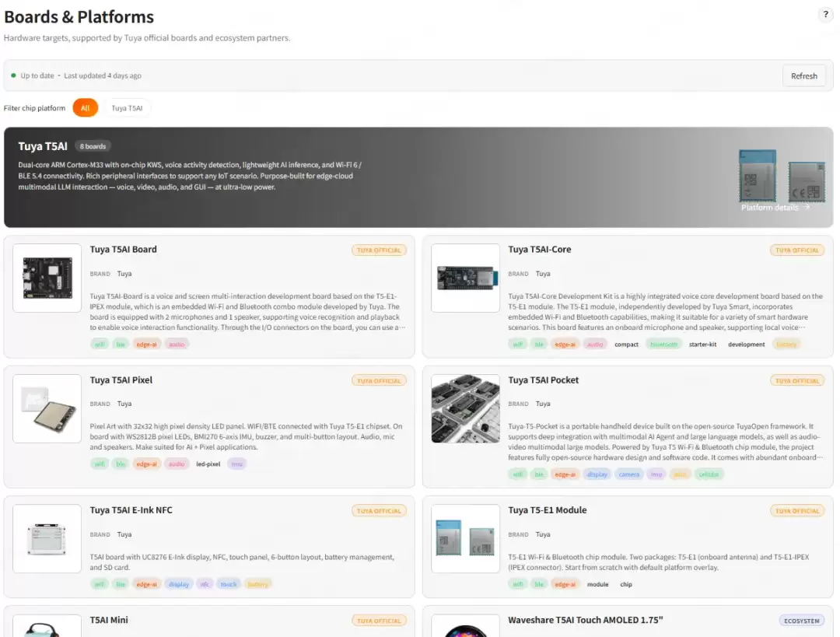Open Tuya T5AI E-Ink NFC card title
This screenshot has height=637, width=840.
click(x=131, y=510)
